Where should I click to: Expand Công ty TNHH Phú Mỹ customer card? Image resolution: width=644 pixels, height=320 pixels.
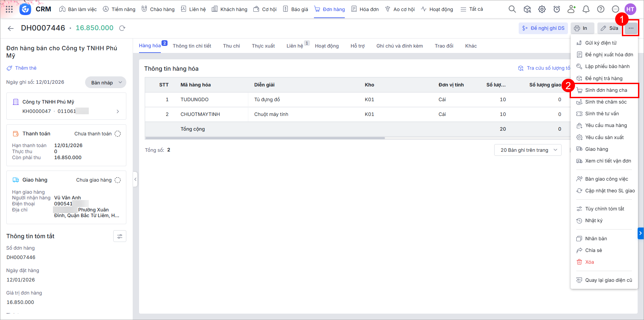(x=118, y=111)
